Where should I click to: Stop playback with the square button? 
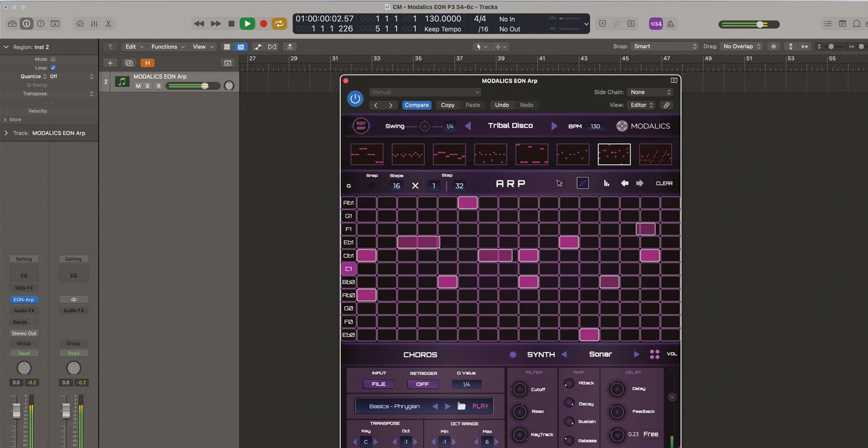tap(232, 24)
